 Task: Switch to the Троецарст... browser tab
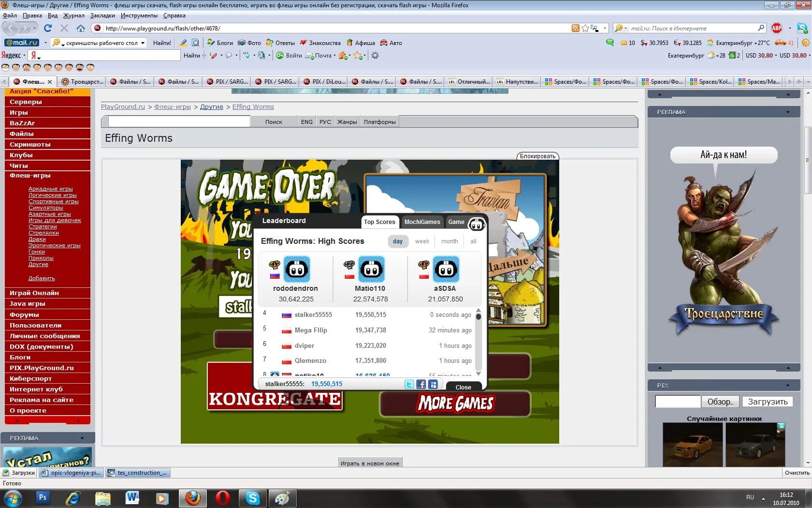click(82, 82)
